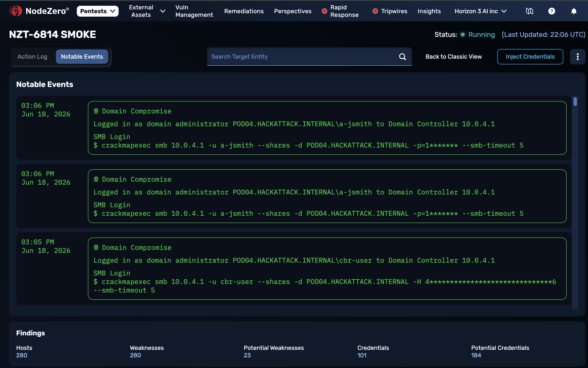Screen dimensions: 588x368
Task: Click the Hosts count 280
Action: click(x=22, y=355)
